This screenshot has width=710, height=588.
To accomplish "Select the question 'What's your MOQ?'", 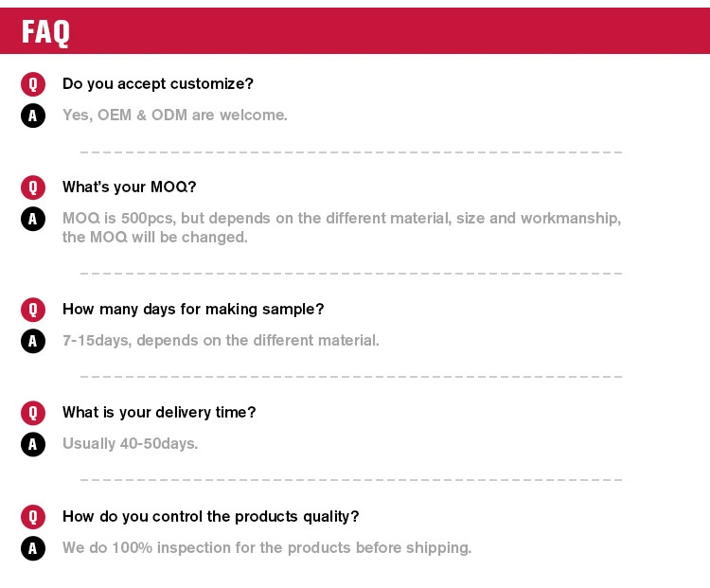I will pyautogui.click(x=129, y=187).
